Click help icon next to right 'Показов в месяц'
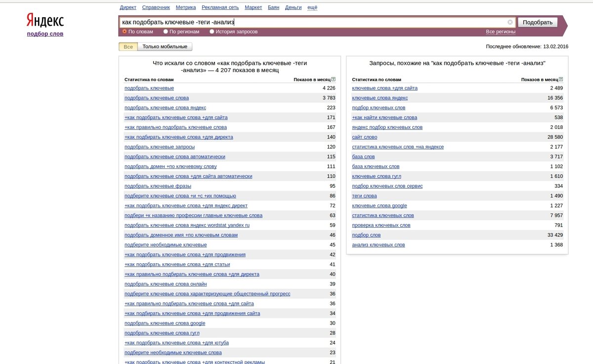This screenshot has height=364, width=593. coord(561,80)
